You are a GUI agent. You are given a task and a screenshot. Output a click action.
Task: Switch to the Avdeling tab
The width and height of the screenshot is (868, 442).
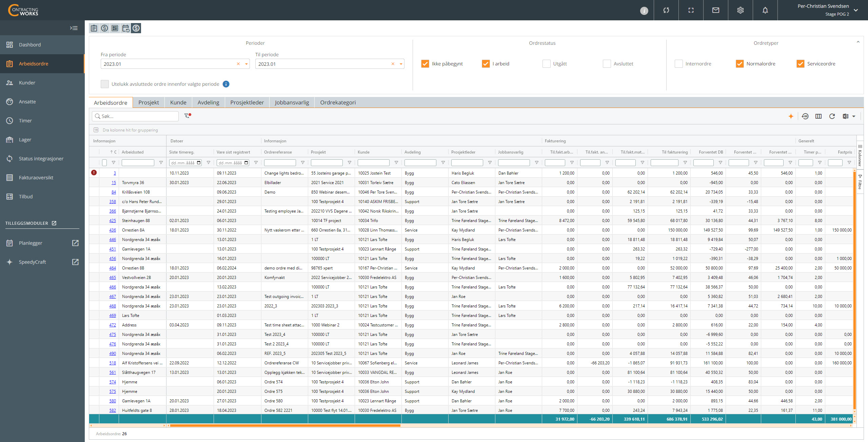(x=209, y=102)
